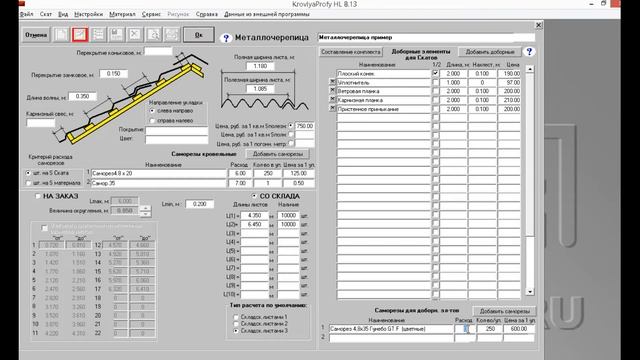The width and height of the screenshot is (640, 360).
Task: Open the Справка menu
Action: click(x=207, y=14)
